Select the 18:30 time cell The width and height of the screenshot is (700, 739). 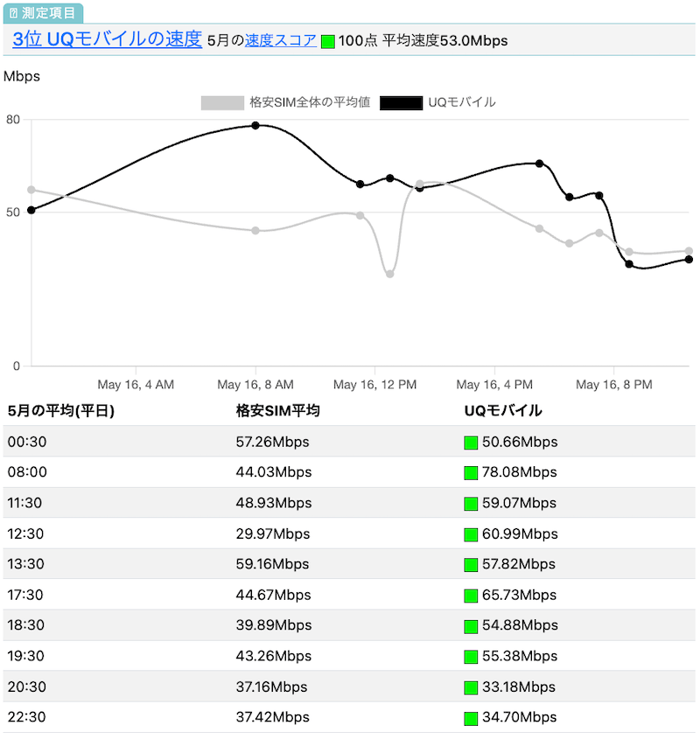[x=25, y=625]
